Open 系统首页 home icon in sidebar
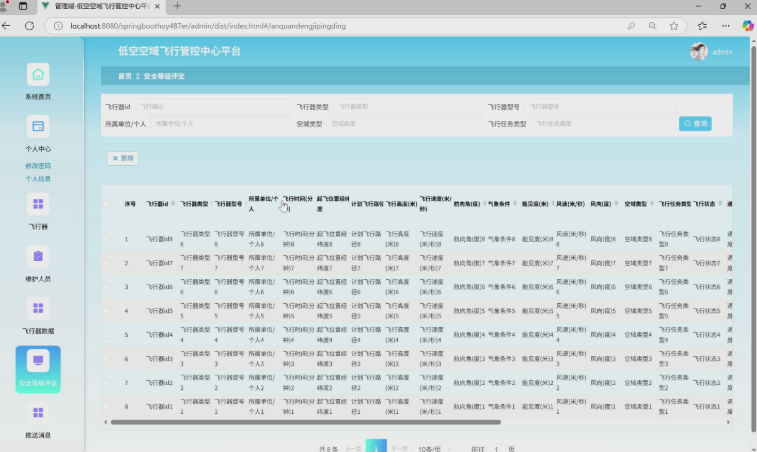The image size is (757, 452). tap(38, 75)
